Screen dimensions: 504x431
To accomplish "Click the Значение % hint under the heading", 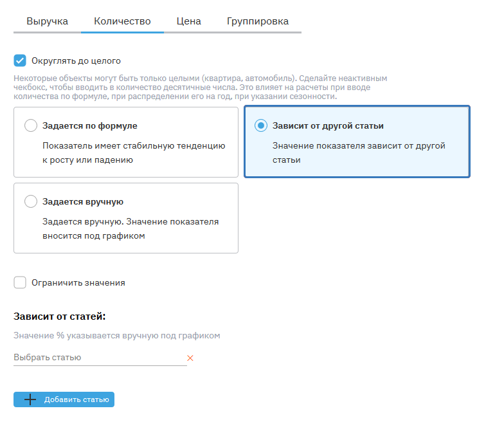I will 116,335.
